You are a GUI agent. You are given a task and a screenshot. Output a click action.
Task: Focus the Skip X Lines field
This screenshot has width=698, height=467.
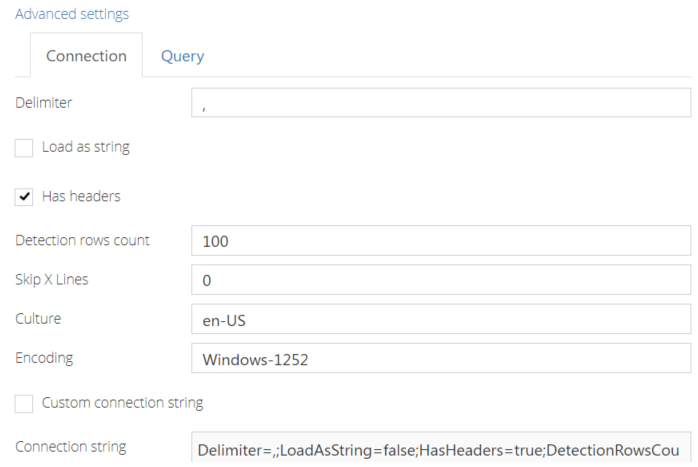(441, 280)
